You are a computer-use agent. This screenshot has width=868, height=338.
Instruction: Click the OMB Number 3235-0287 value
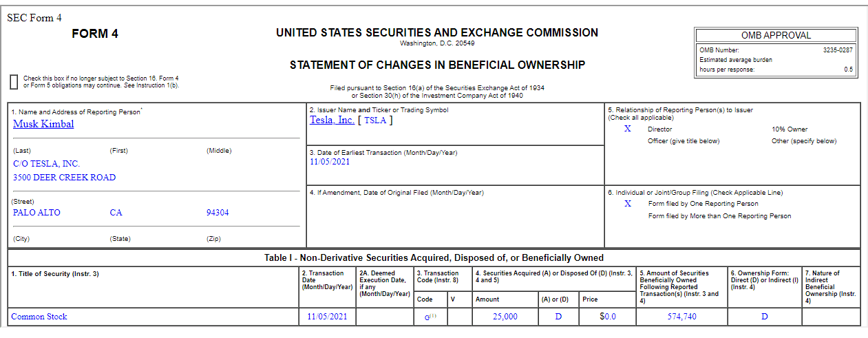[838, 50]
